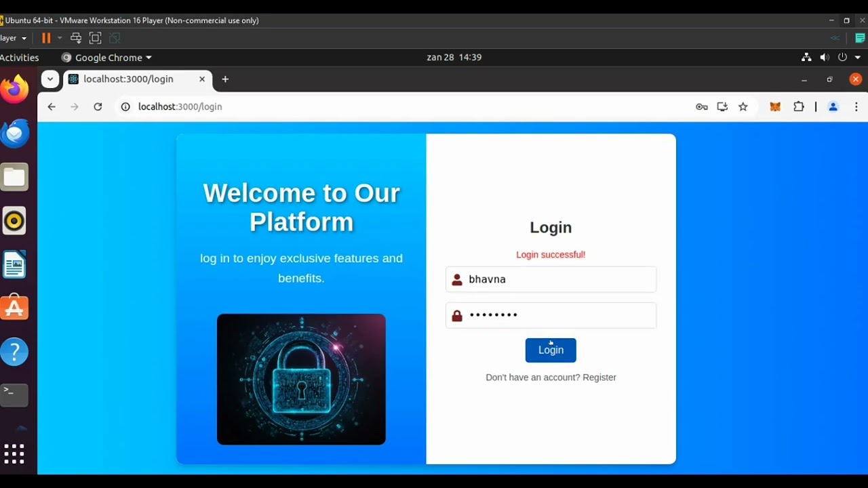Open the clock and calendar panel
This screenshot has height=488, width=868.
pyautogui.click(x=454, y=58)
